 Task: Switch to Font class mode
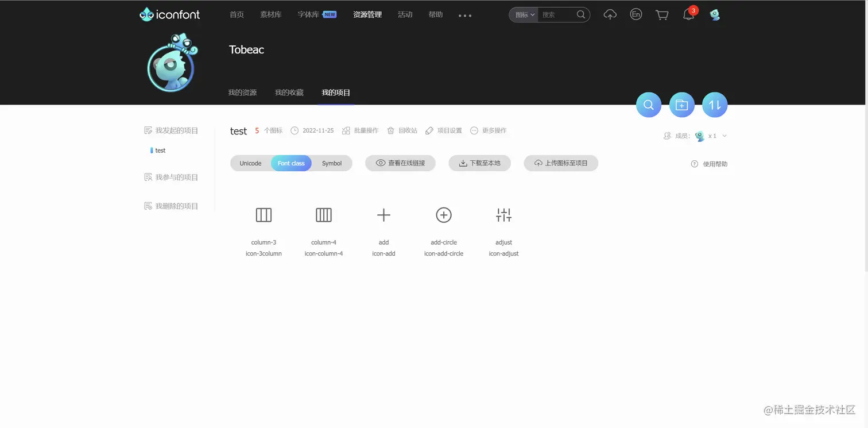[291, 163]
